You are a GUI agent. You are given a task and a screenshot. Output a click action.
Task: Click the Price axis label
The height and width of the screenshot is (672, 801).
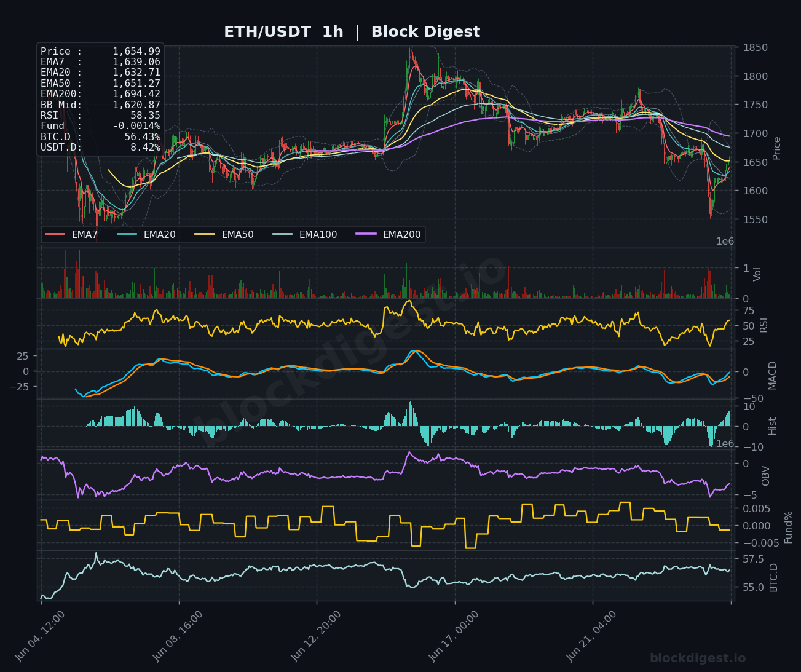click(x=776, y=148)
